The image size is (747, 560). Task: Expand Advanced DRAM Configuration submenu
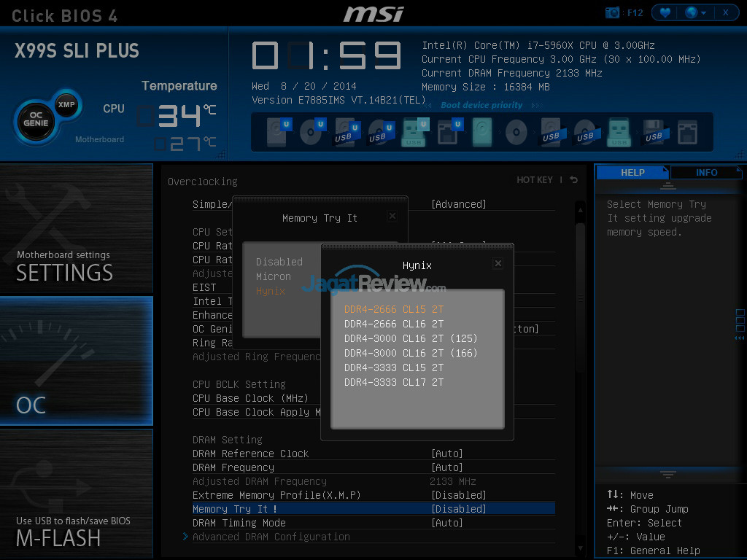click(x=271, y=537)
